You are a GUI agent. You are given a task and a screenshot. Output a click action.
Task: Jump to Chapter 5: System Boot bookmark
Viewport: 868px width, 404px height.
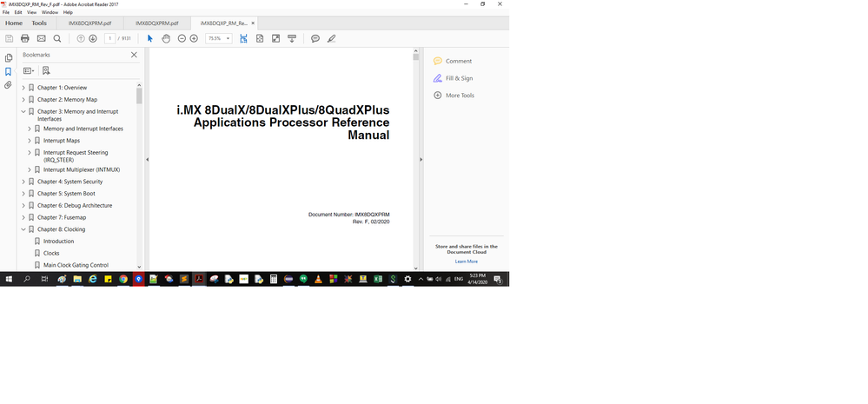pos(66,194)
